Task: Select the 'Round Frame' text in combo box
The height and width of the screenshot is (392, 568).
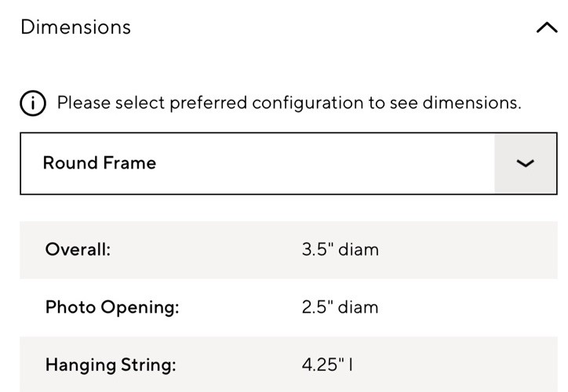Action: (x=100, y=163)
